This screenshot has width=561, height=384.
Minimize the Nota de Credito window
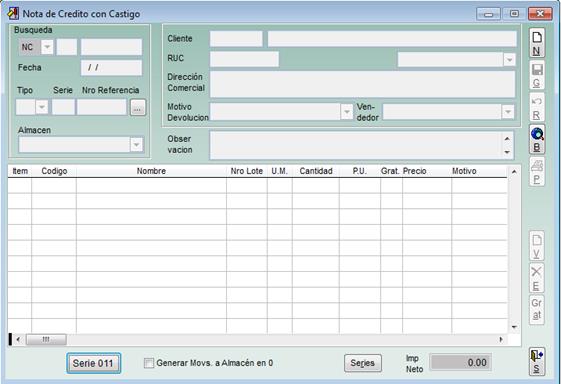coord(488,14)
